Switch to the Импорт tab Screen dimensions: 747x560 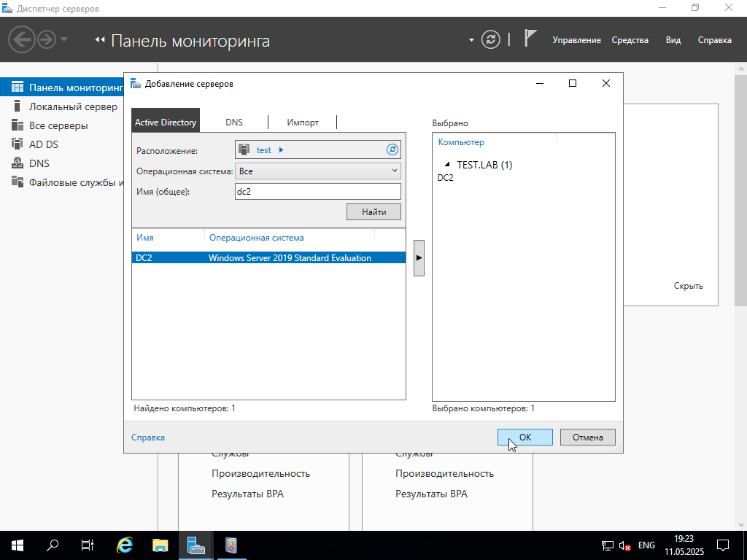pyautogui.click(x=303, y=122)
